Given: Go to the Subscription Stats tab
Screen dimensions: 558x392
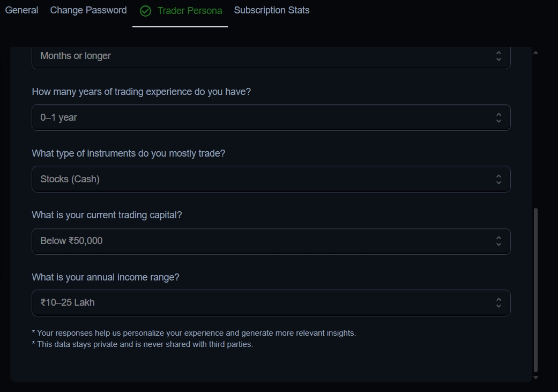Looking at the screenshot, I should (272, 10).
